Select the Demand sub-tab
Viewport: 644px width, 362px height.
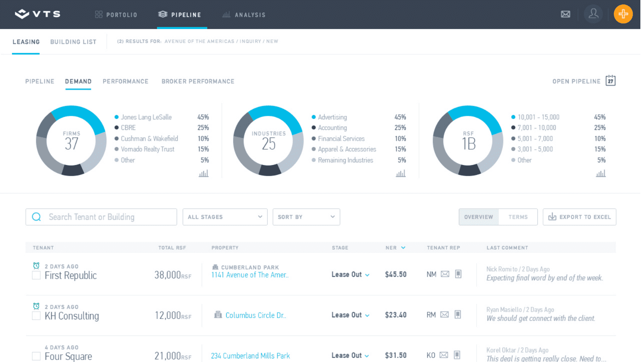point(78,81)
